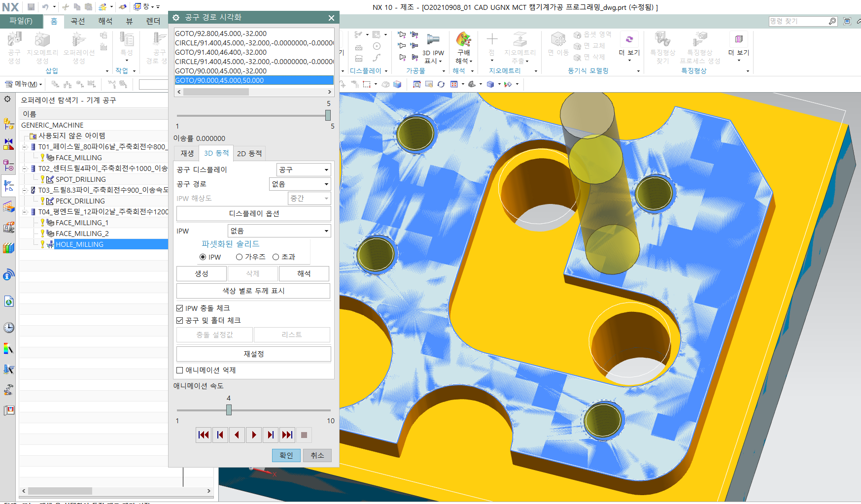The width and height of the screenshot is (861, 504).
Task: Open the Constraint Navigator sidebar icon
Action: pyautogui.click(x=9, y=144)
